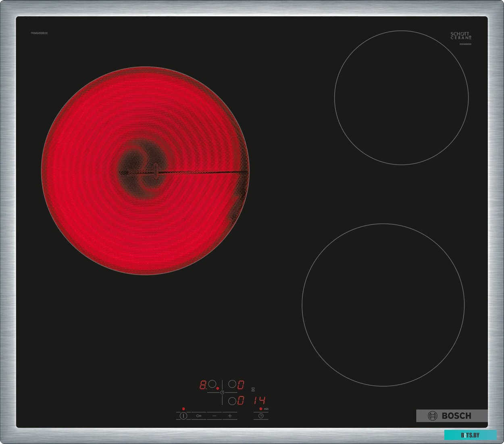504x444 pixels.
Task: Click the upper-right unlit cooking zone
Action: coord(401,98)
